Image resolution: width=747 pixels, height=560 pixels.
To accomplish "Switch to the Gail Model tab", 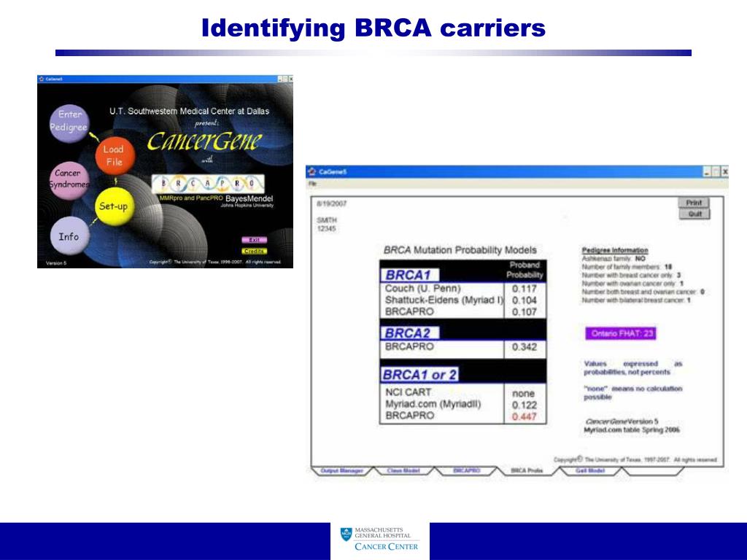I will (589, 470).
